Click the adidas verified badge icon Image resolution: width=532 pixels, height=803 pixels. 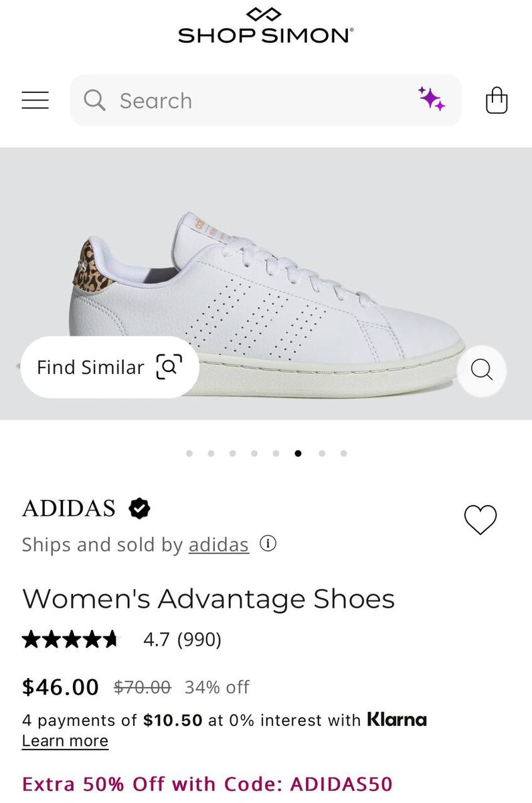(139, 509)
